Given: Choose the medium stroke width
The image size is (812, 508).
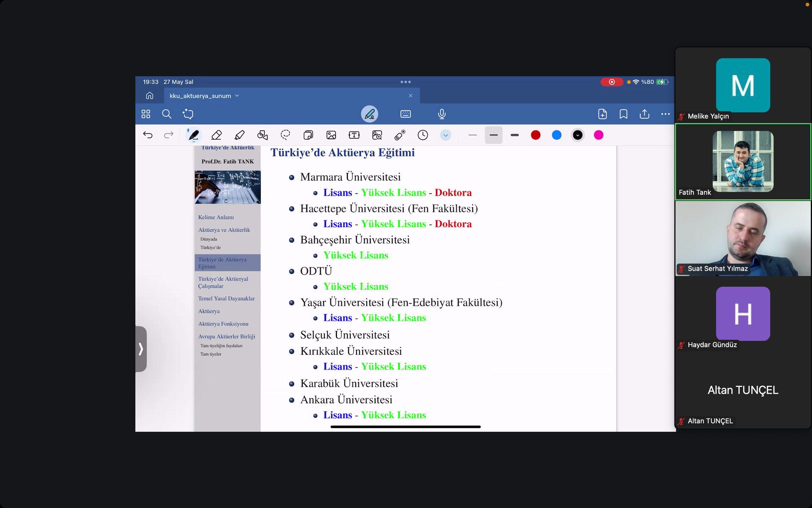Looking at the screenshot, I should click(x=494, y=135).
